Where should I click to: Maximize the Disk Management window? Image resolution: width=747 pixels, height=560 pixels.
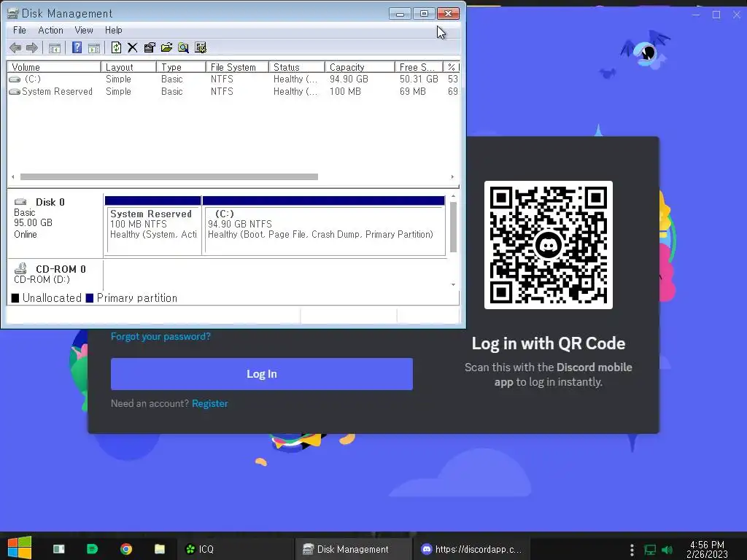click(x=424, y=14)
